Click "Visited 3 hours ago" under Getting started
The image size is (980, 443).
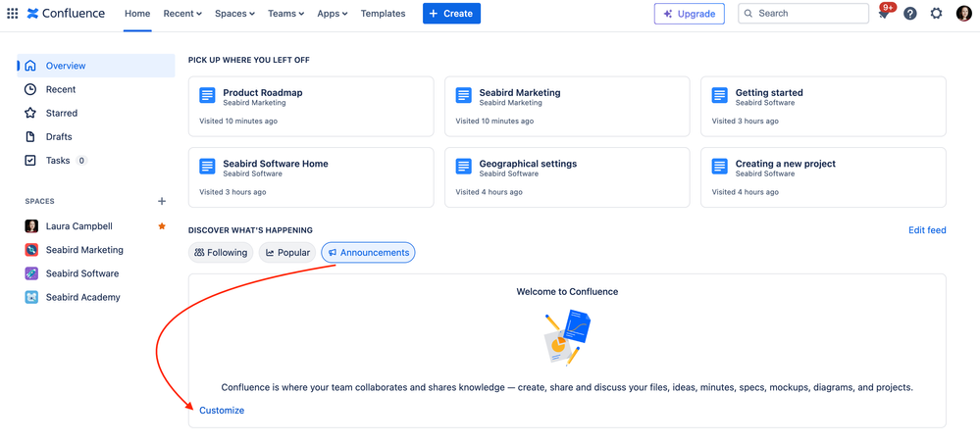[x=745, y=122]
